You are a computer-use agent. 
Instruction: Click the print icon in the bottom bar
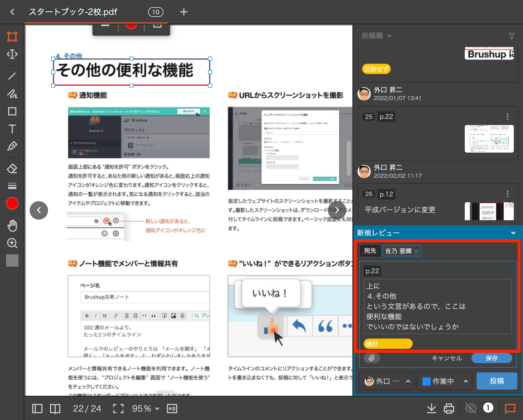(449, 408)
